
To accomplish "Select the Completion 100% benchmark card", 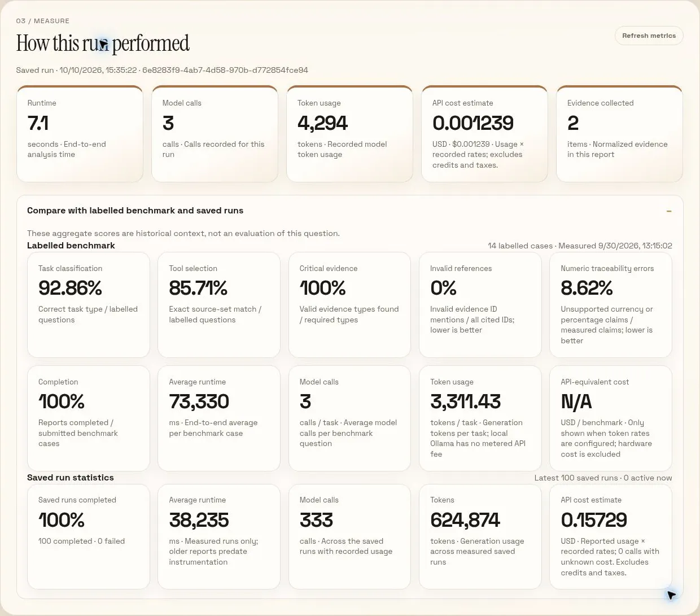I will [89, 418].
